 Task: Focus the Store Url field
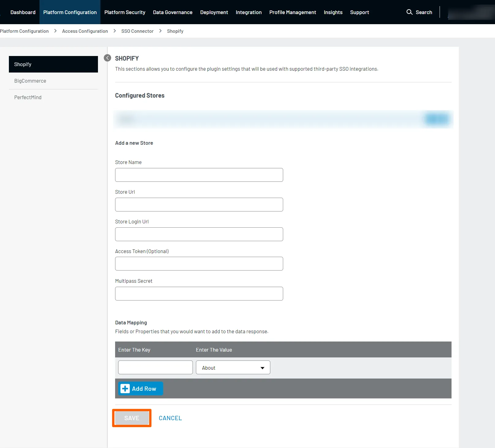tap(199, 204)
